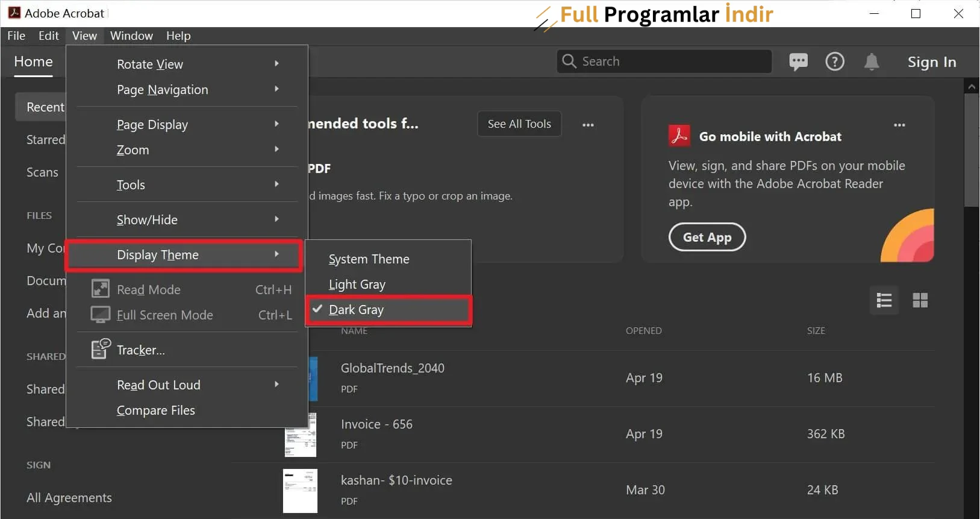
Task: Select the Dark Gray theme option
Action: click(x=389, y=310)
